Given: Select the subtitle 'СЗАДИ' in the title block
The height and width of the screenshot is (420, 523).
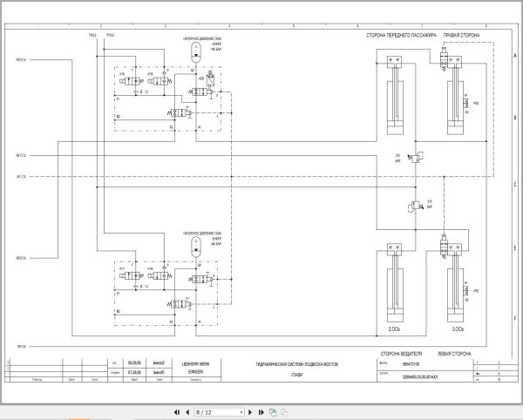Looking at the screenshot, I should [297, 375].
